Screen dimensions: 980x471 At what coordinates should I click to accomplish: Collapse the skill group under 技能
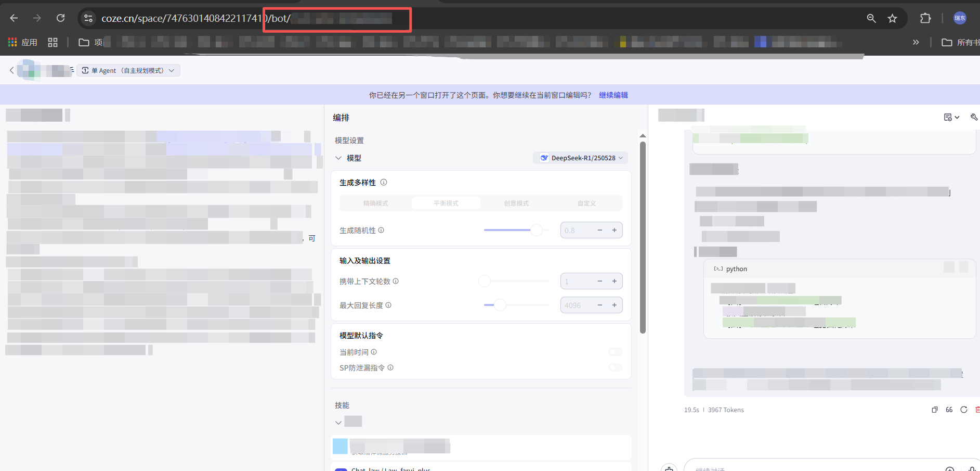tap(338, 422)
